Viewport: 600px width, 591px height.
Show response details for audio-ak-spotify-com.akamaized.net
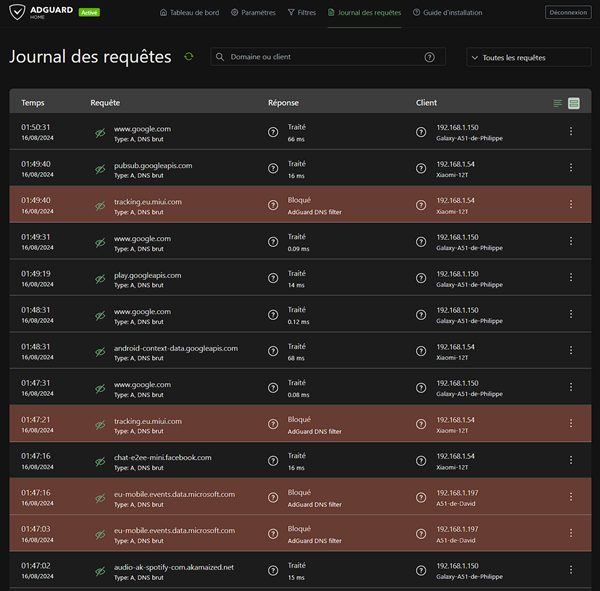pyautogui.click(x=273, y=571)
